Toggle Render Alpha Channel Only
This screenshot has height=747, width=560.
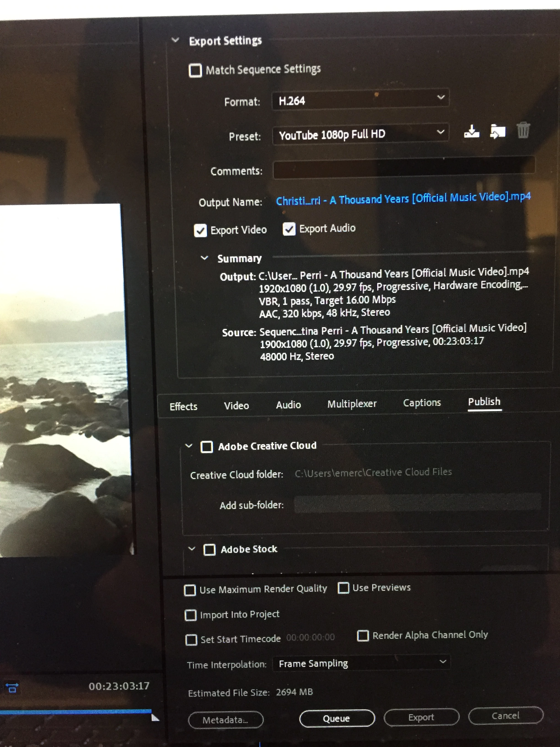pyautogui.click(x=363, y=636)
